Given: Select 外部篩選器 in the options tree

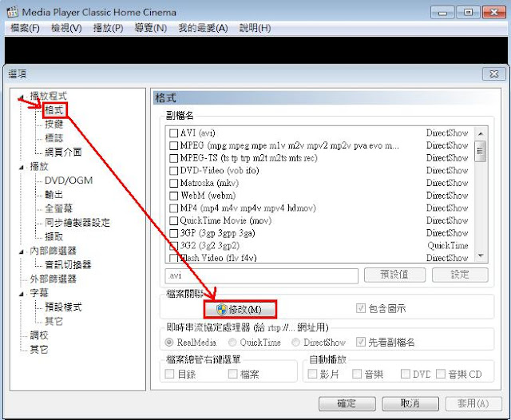Looking at the screenshot, I should pos(53,279).
